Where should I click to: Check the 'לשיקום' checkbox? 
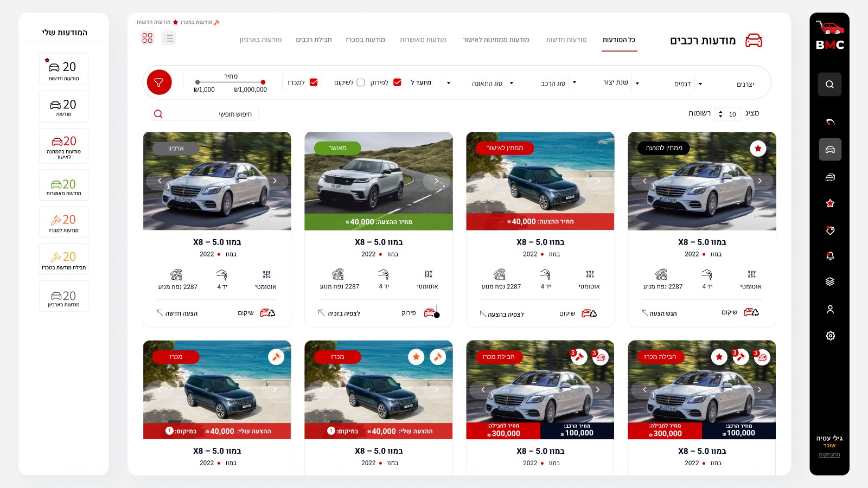tap(361, 82)
